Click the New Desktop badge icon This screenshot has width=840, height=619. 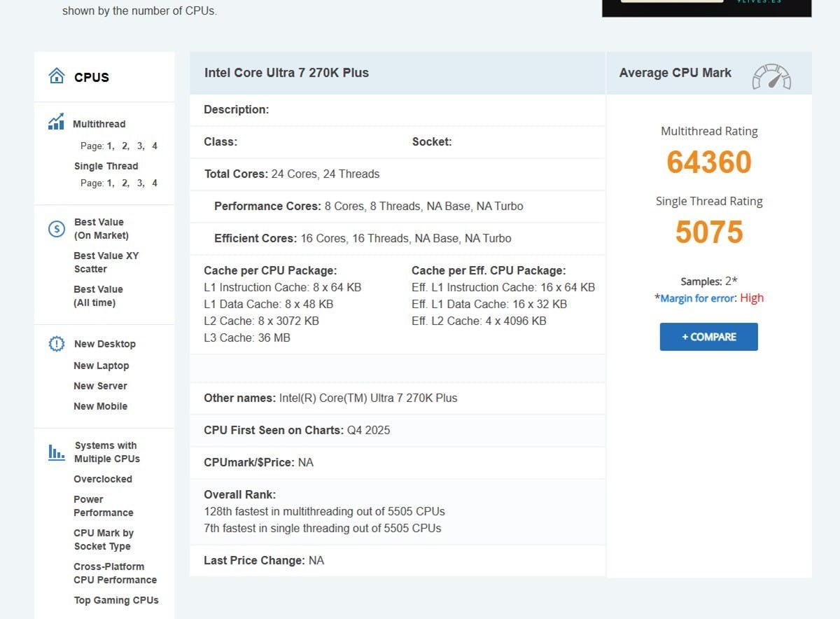[x=56, y=344]
